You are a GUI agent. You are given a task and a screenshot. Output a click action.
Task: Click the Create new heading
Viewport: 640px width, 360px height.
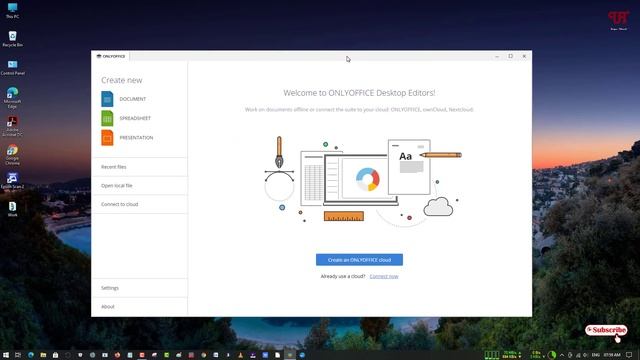(x=122, y=80)
